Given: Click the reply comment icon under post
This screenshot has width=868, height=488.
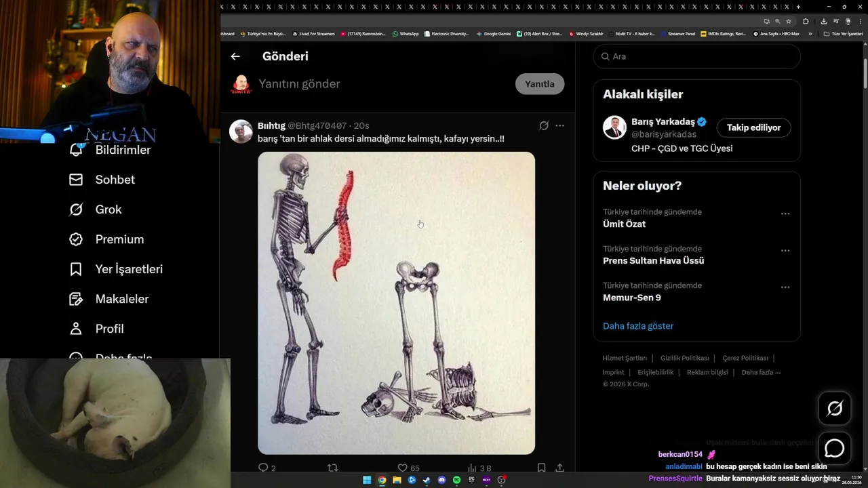Looking at the screenshot, I should point(264,468).
